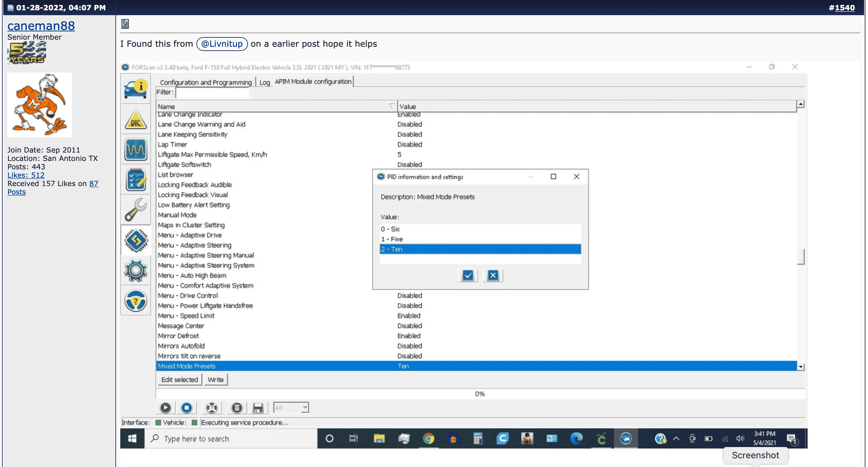Click the list scrollbar down arrow

pos(801,367)
